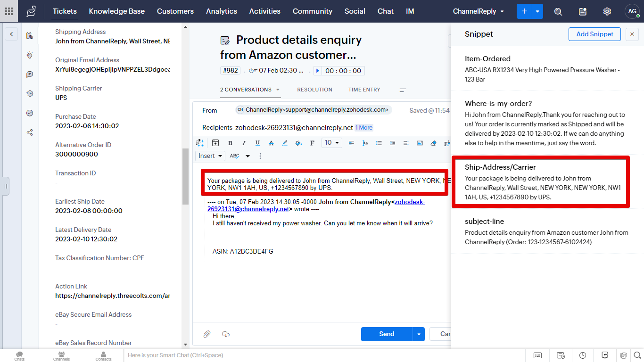Viewport: 644px width, 362px height.
Task: Open the AG profile avatar
Action: (x=632, y=11)
